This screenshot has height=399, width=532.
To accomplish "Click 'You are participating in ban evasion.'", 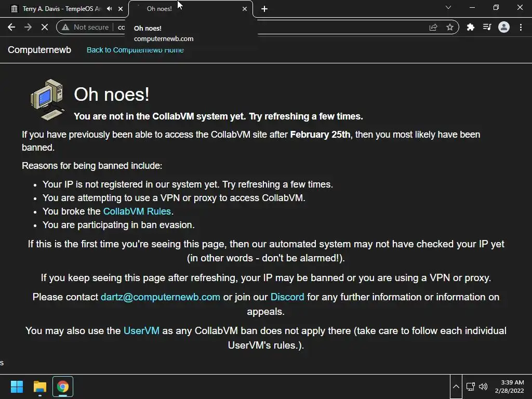I will (x=118, y=225).
